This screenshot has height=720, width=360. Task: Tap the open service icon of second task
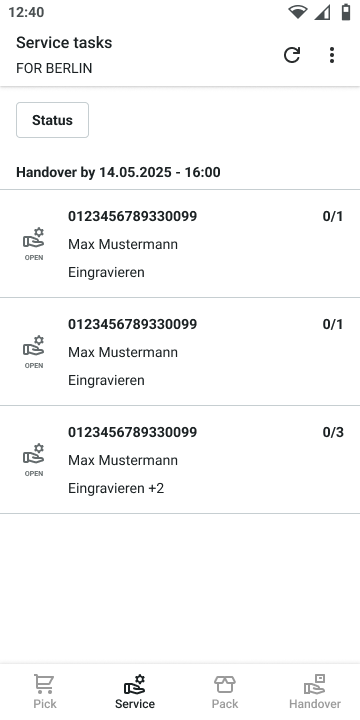[34, 352]
